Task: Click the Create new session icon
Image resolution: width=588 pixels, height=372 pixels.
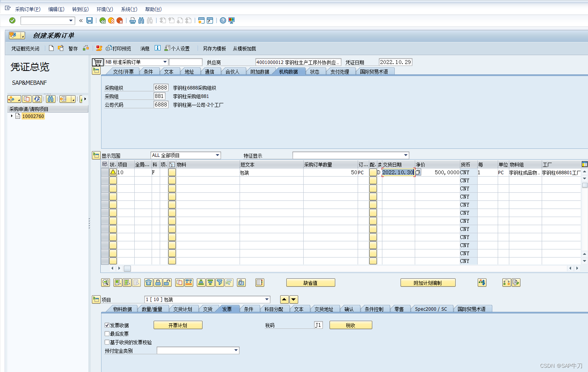Action: (201, 20)
